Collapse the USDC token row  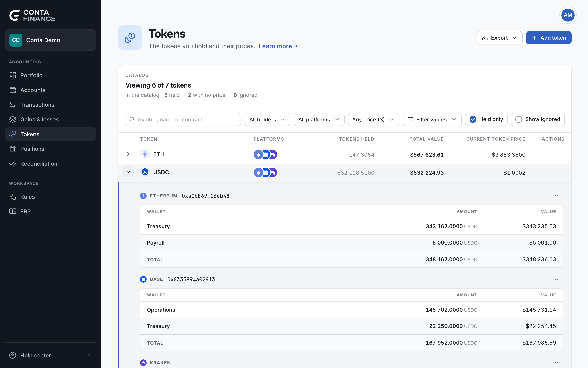click(128, 172)
